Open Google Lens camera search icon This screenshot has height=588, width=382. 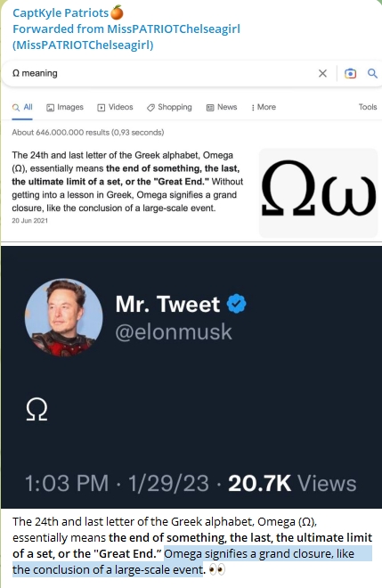pos(350,73)
